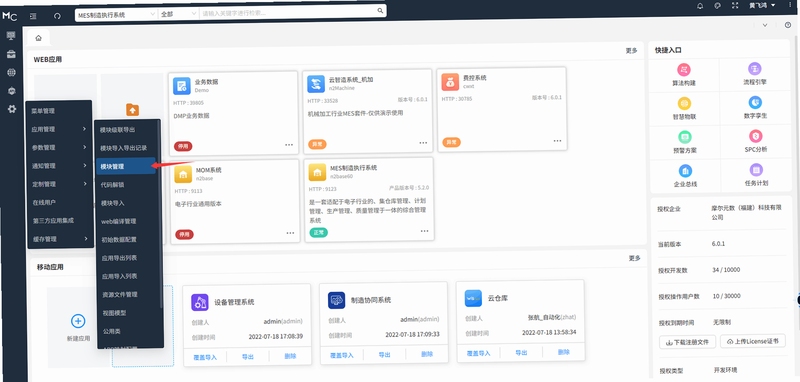Click the 云仓库 mobile app icon
The width and height of the screenshot is (800, 382).
tap(473, 298)
